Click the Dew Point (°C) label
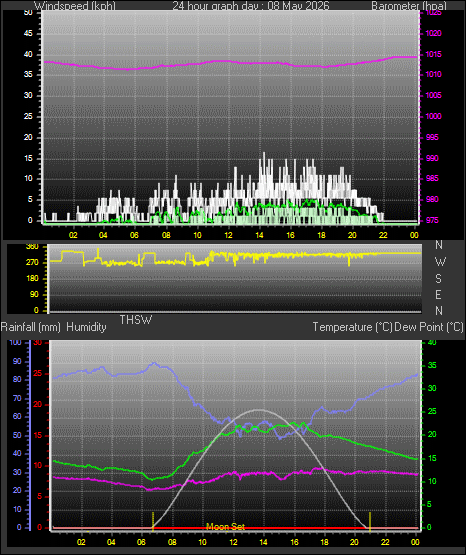 [429, 327]
